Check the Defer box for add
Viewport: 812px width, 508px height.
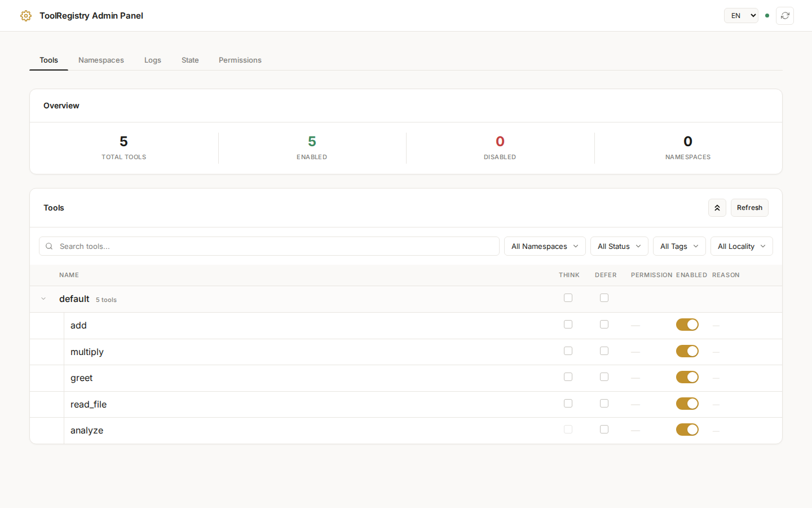click(x=604, y=325)
